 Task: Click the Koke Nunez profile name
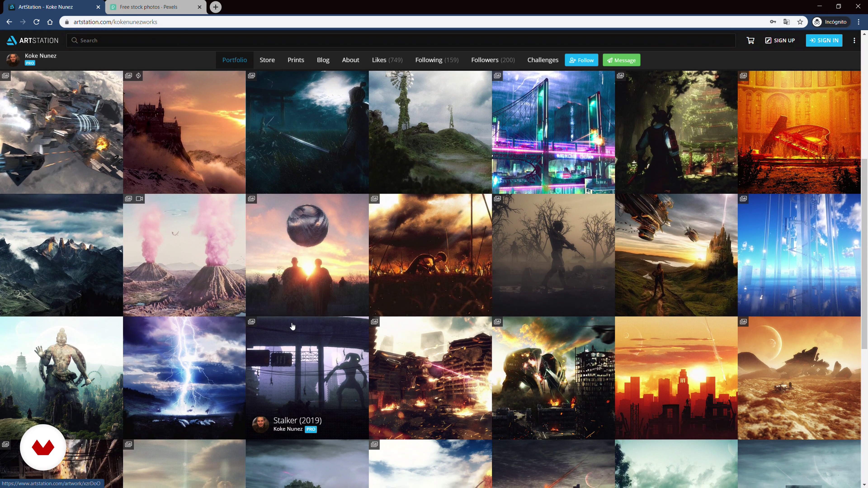point(40,56)
